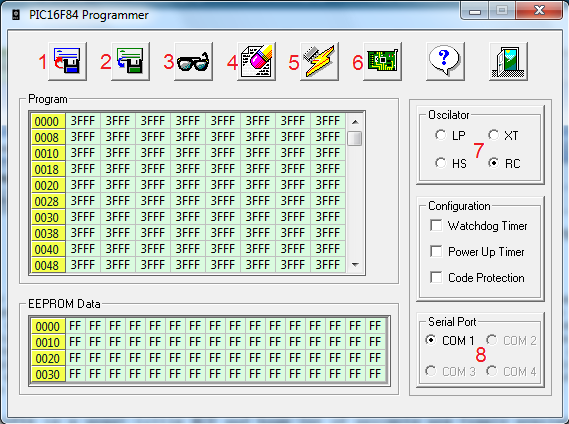Minimize the PIC16F84 Programmer window
Image resolution: width=569 pixels, height=424 pixels.
pos(475,11)
